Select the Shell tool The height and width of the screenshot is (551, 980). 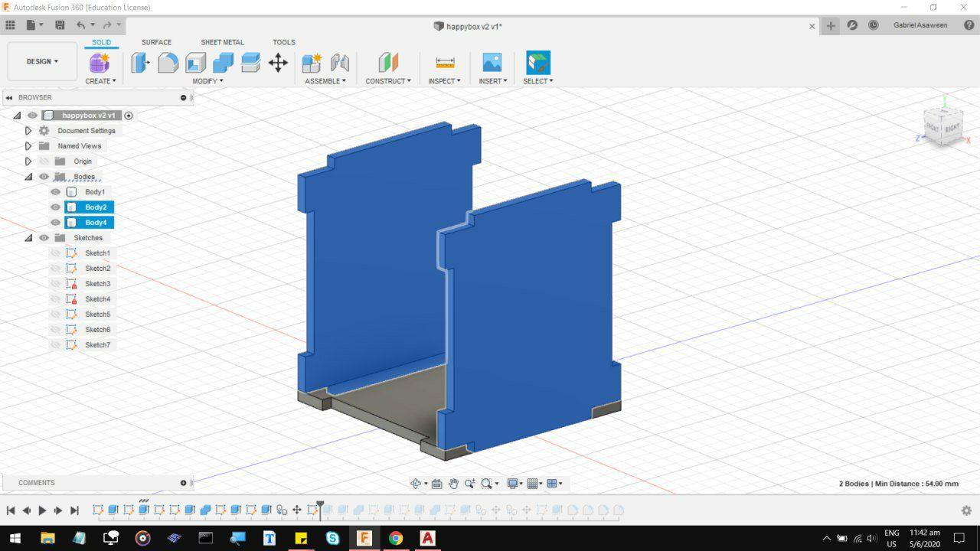pos(196,63)
